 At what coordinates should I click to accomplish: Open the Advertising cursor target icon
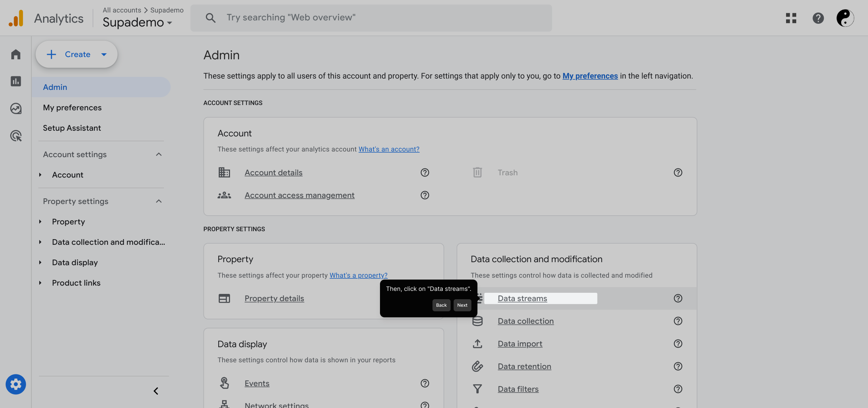coord(15,136)
